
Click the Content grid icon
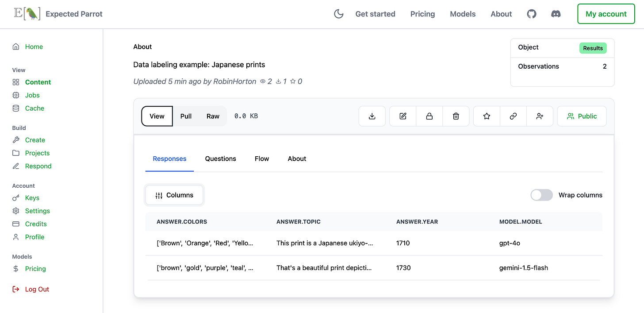(x=16, y=82)
